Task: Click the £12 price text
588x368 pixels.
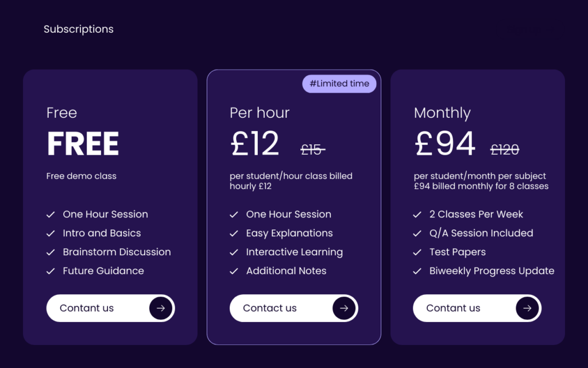Action: pyautogui.click(x=255, y=143)
